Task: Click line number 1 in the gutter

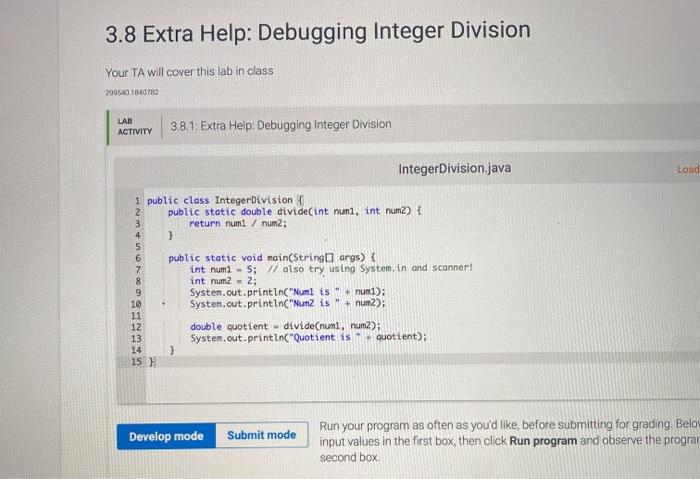Action: 138,201
